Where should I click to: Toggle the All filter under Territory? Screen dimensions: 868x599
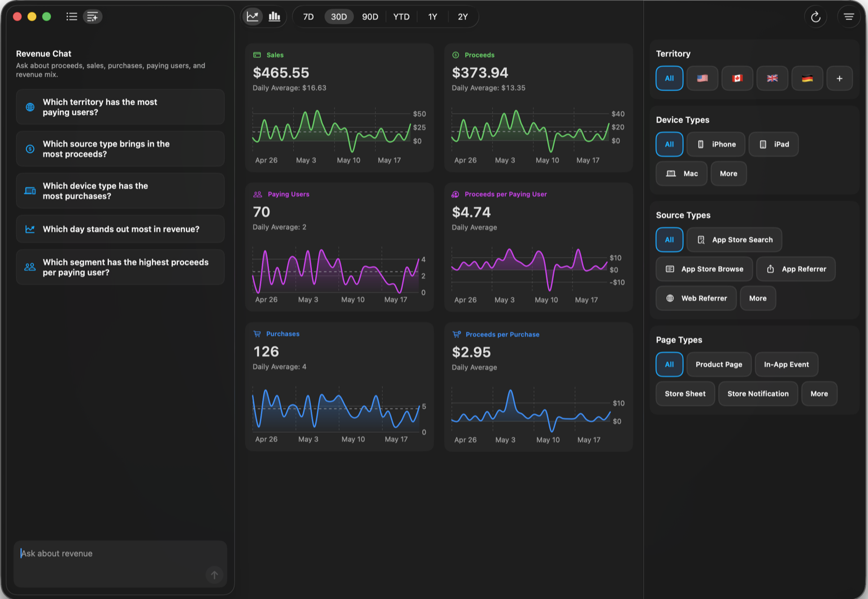(670, 78)
